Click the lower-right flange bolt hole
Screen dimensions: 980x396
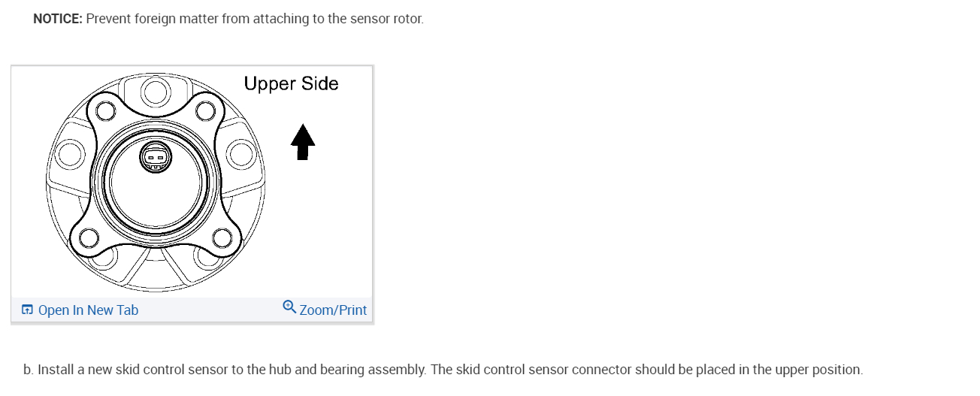(x=222, y=238)
